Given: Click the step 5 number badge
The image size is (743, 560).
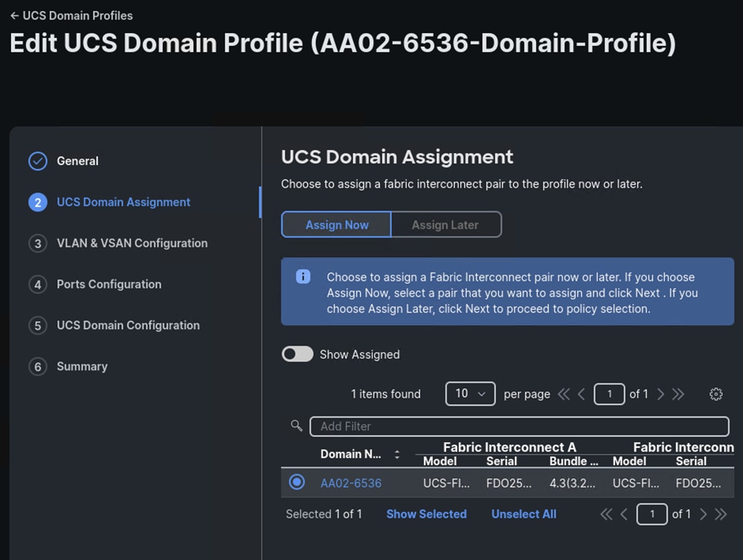Looking at the screenshot, I should [x=38, y=325].
